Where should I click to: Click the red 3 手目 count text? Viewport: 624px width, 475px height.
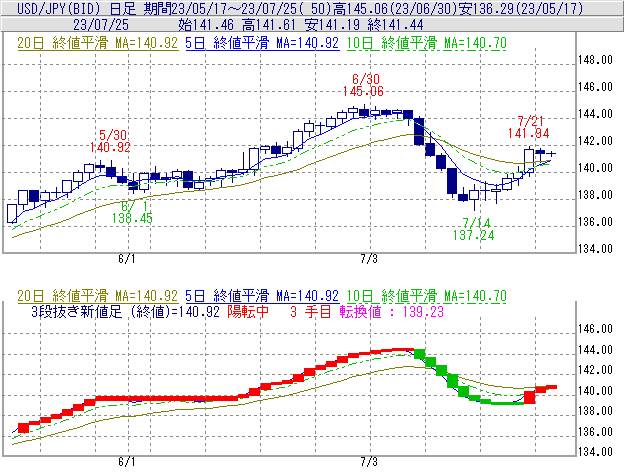pos(311,311)
